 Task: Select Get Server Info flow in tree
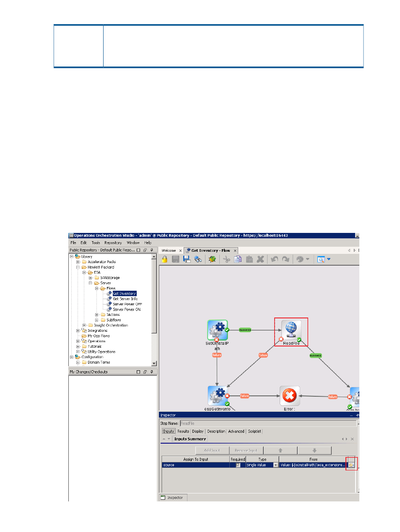(x=125, y=299)
